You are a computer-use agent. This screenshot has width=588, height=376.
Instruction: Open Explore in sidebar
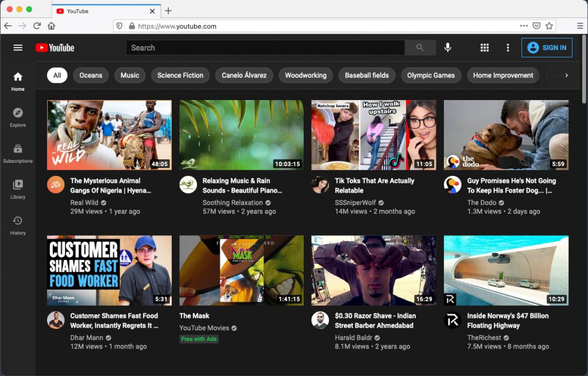click(18, 117)
